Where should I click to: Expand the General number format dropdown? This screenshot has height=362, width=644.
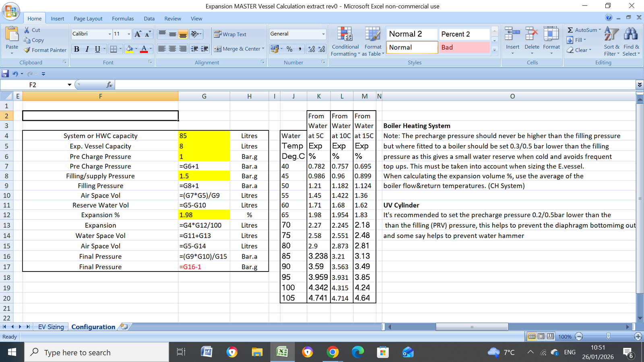coord(323,34)
